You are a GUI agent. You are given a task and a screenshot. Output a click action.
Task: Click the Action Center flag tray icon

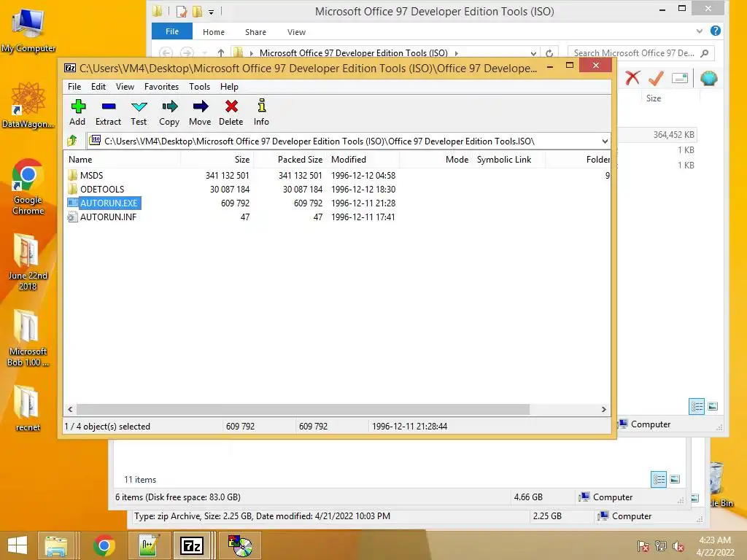[x=643, y=546]
